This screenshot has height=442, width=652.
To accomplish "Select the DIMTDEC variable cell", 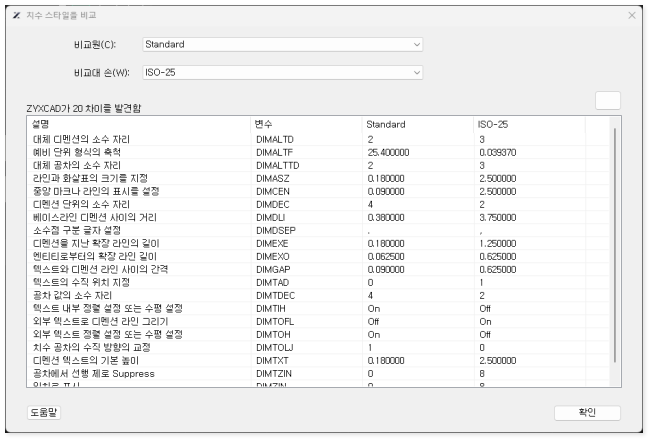I will (x=275, y=296).
